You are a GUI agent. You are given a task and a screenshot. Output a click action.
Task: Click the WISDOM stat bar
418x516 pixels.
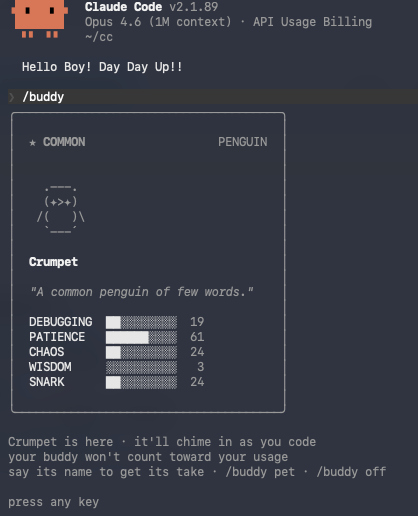click(141, 367)
